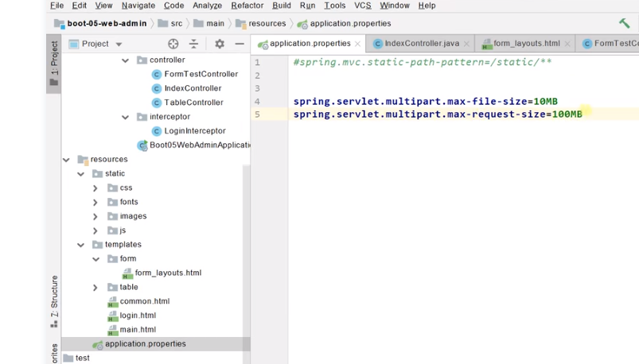Screen dimensions: 639x364
Task: Open the Navigate menu
Action: [138, 6]
